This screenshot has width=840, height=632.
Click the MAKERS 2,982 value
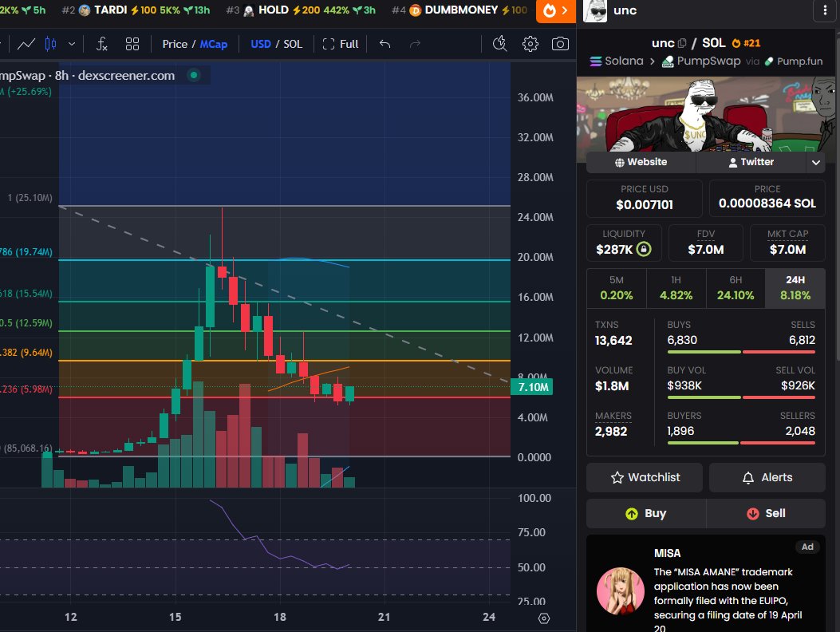pos(611,432)
